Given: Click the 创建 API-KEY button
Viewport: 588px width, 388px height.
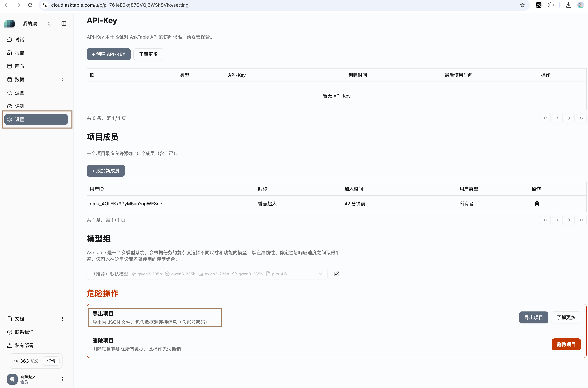Looking at the screenshot, I should click(109, 54).
